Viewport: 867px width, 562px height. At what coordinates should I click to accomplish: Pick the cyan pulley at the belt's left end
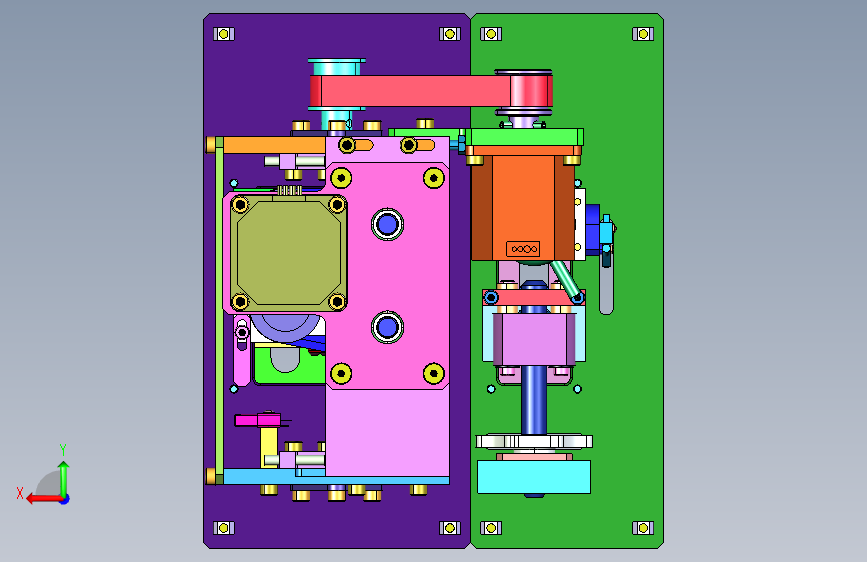337,67
